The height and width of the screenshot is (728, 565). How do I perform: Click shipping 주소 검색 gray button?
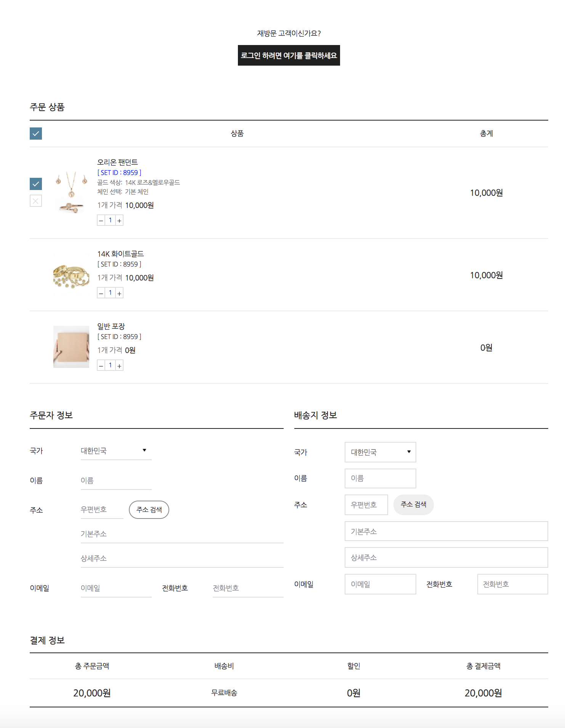coord(414,505)
